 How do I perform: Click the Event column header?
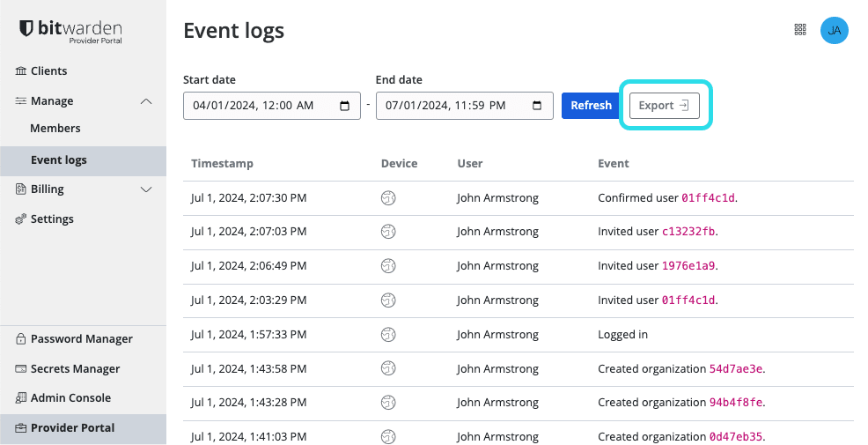[614, 164]
